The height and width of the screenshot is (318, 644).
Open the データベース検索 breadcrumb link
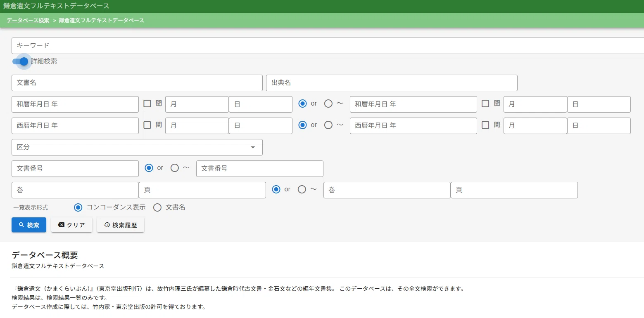pyautogui.click(x=28, y=20)
